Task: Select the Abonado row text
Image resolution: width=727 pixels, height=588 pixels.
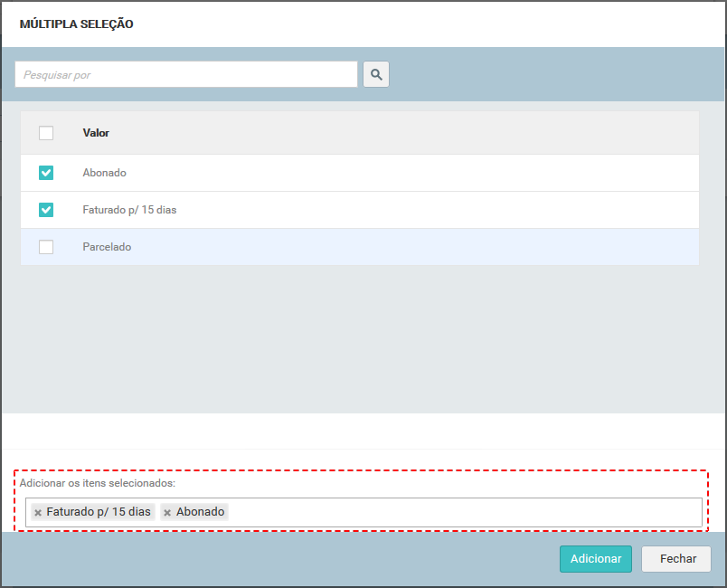Action: tap(104, 173)
